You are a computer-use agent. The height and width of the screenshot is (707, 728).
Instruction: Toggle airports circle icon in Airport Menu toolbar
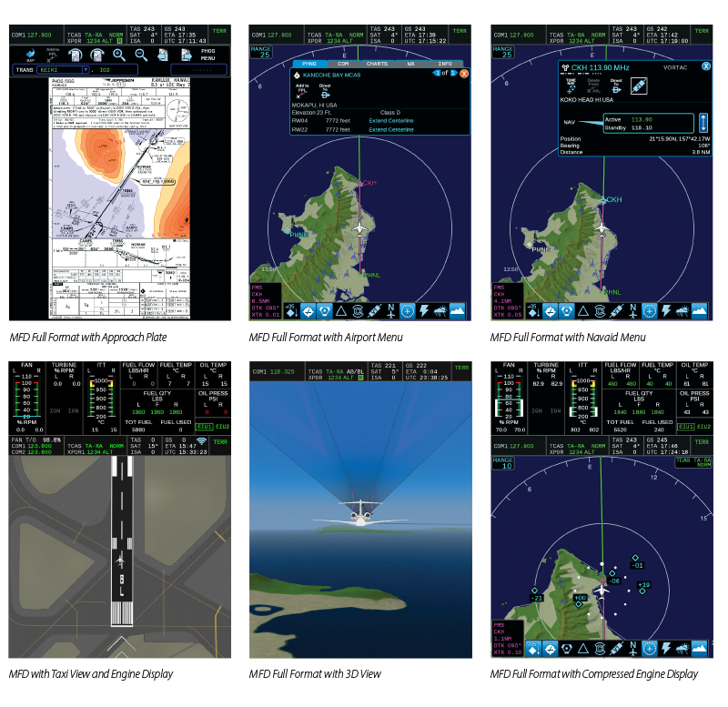[x=308, y=311]
